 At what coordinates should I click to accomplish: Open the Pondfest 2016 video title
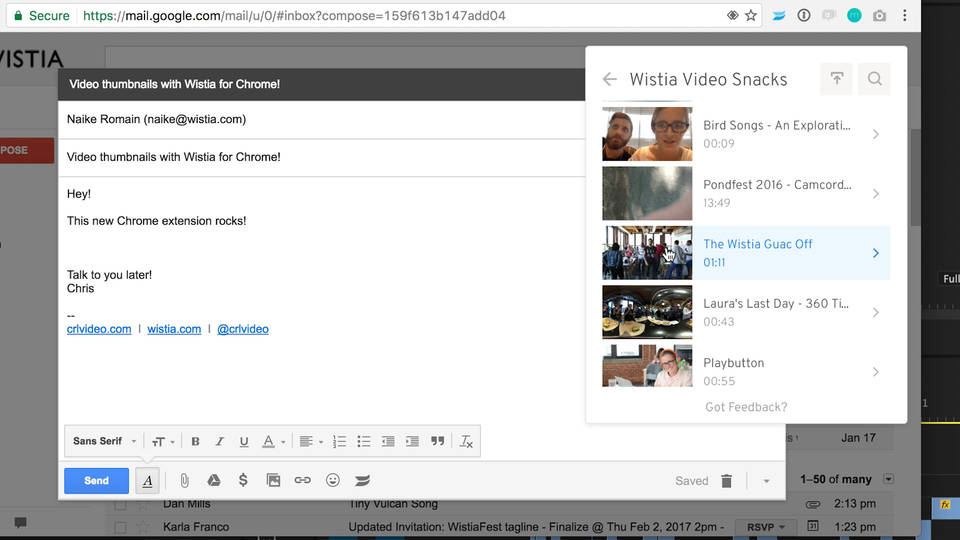click(777, 185)
